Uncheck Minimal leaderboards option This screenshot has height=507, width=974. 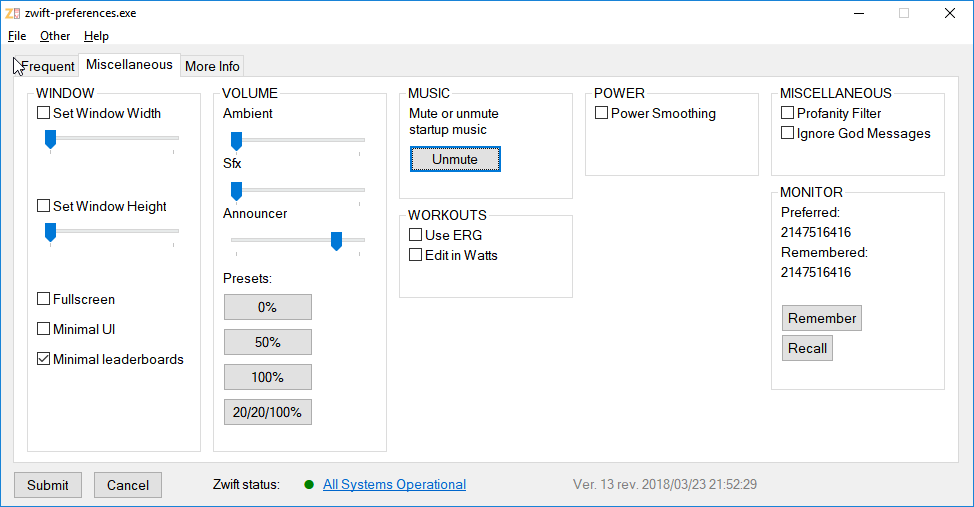43,359
